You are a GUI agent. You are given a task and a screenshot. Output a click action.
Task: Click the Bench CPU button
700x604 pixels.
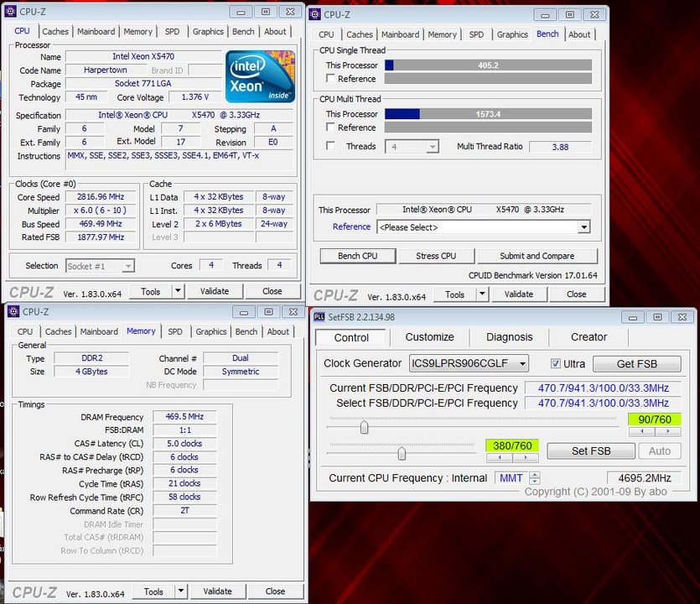tap(358, 256)
